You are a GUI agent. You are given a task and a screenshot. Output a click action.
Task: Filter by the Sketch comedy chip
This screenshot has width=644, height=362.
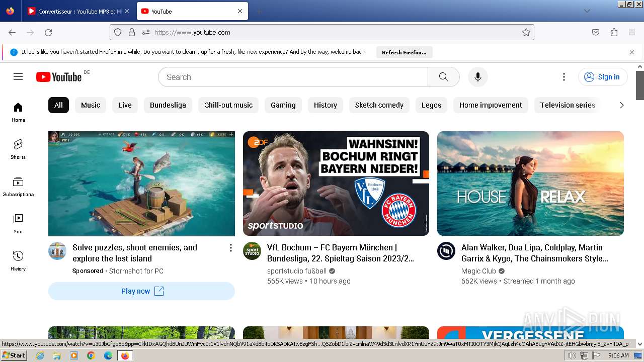(379, 105)
